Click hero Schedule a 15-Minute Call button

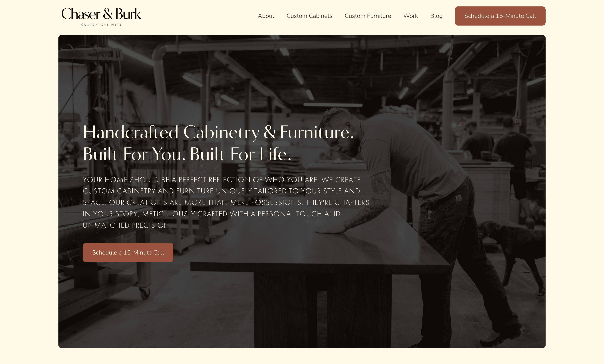128,253
